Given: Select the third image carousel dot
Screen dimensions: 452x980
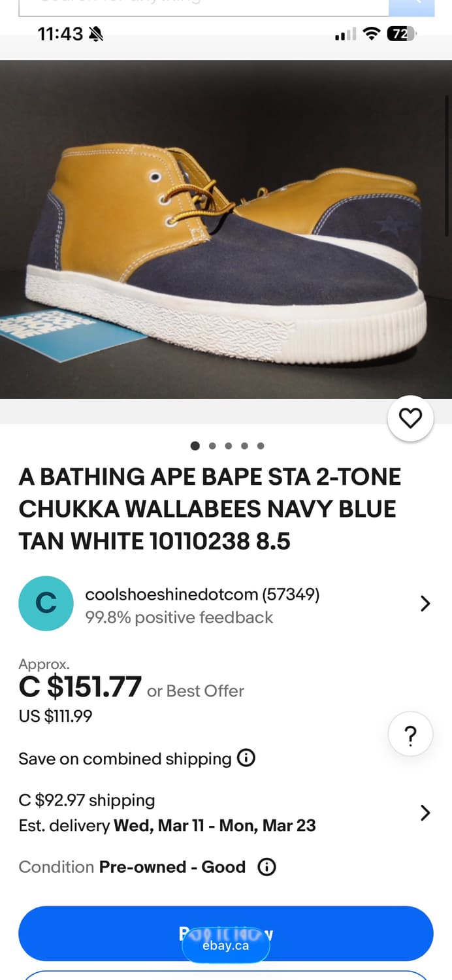Looking at the screenshot, I should click(x=228, y=446).
